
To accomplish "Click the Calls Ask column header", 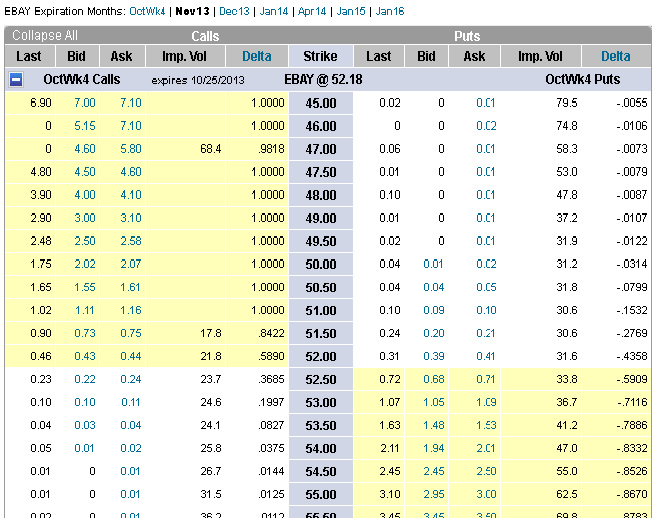I will (x=121, y=56).
